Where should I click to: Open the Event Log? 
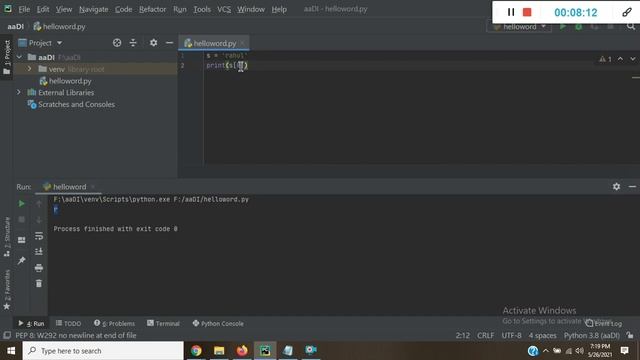[604, 324]
